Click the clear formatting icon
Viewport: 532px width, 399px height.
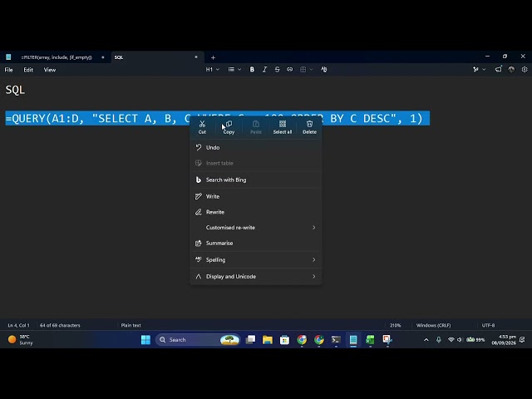coord(324,70)
